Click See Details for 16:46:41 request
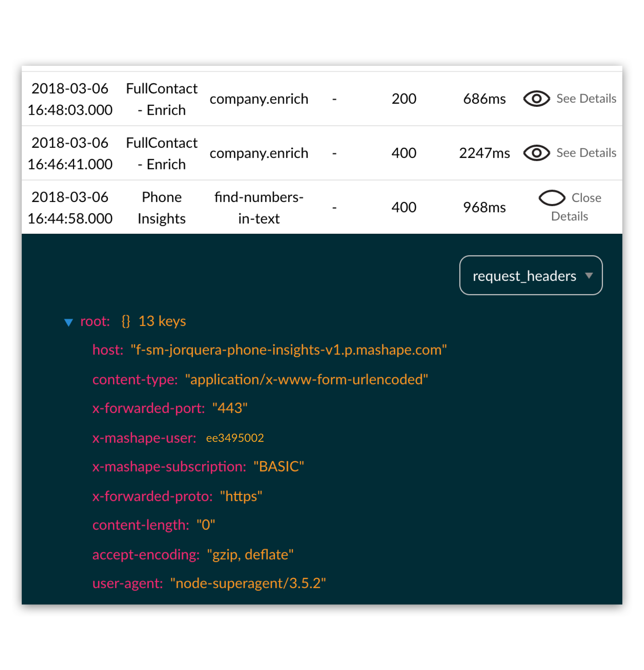This screenshot has height=670, width=644. (x=586, y=153)
